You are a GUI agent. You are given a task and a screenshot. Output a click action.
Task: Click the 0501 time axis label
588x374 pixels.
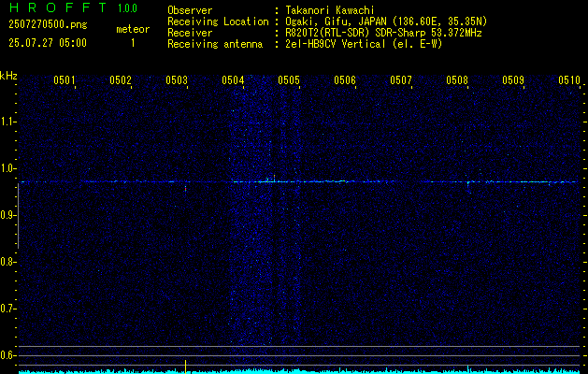point(65,79)
